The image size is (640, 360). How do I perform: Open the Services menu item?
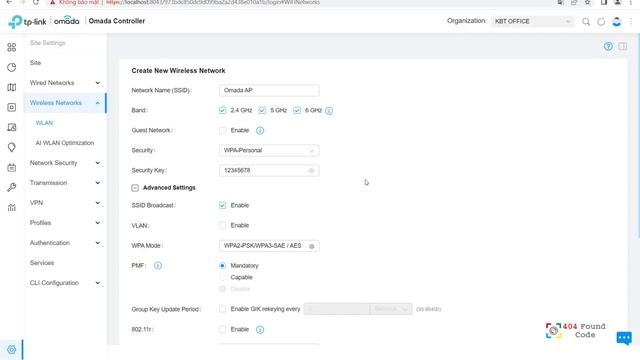[x=42, y=263]
